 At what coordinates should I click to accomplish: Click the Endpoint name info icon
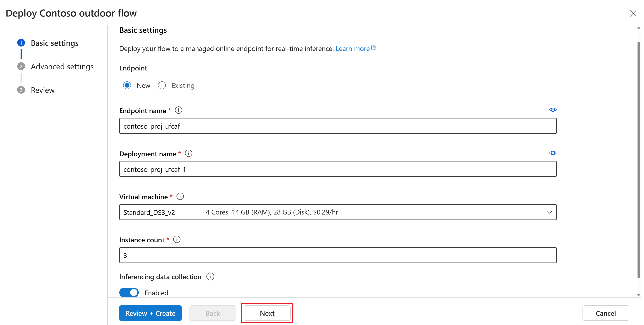179,110
